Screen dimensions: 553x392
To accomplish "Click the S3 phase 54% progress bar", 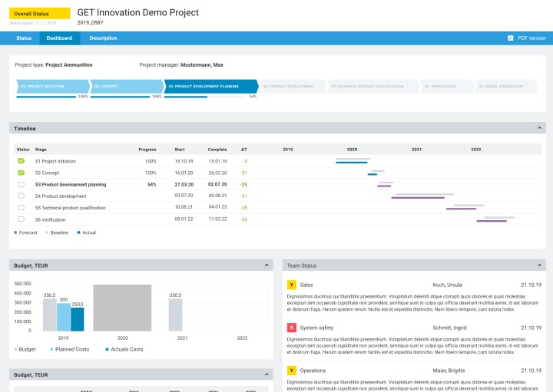I will click(x=204, y=97).
